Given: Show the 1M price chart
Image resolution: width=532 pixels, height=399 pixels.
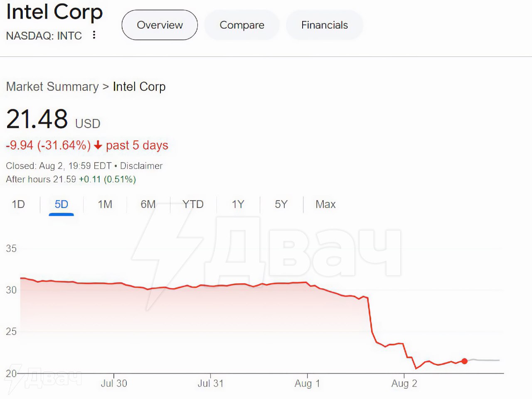Looking at the screenshot, I should pos(105,204).
